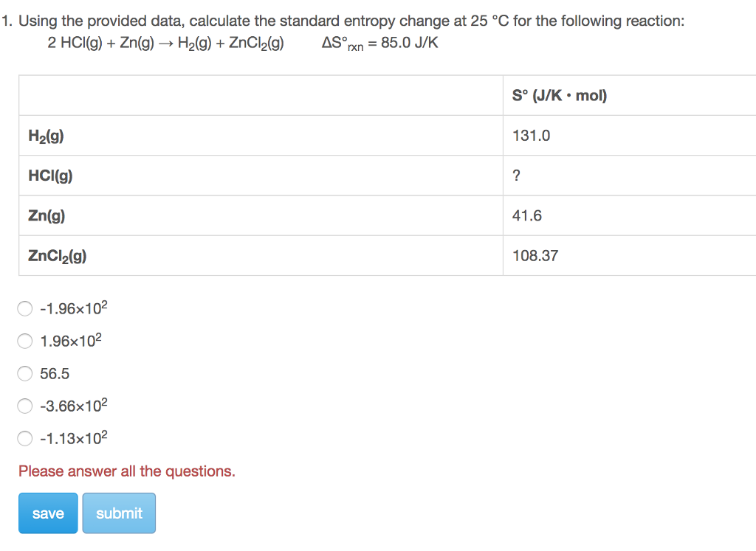Click the 41.6 entropy value cell

630,215
